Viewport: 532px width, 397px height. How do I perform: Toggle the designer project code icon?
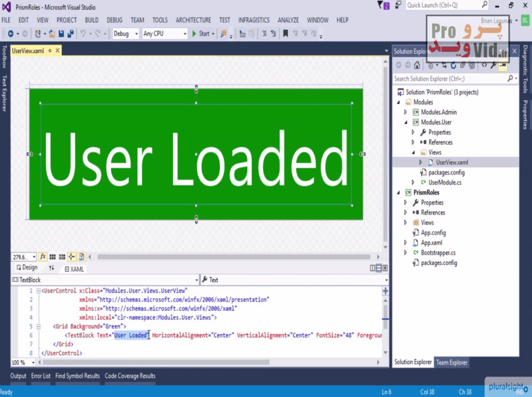82,257
